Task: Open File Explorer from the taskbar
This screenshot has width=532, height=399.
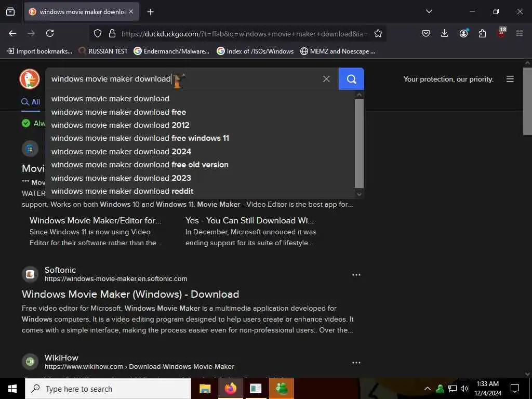Action: click(x=205, y=389)
